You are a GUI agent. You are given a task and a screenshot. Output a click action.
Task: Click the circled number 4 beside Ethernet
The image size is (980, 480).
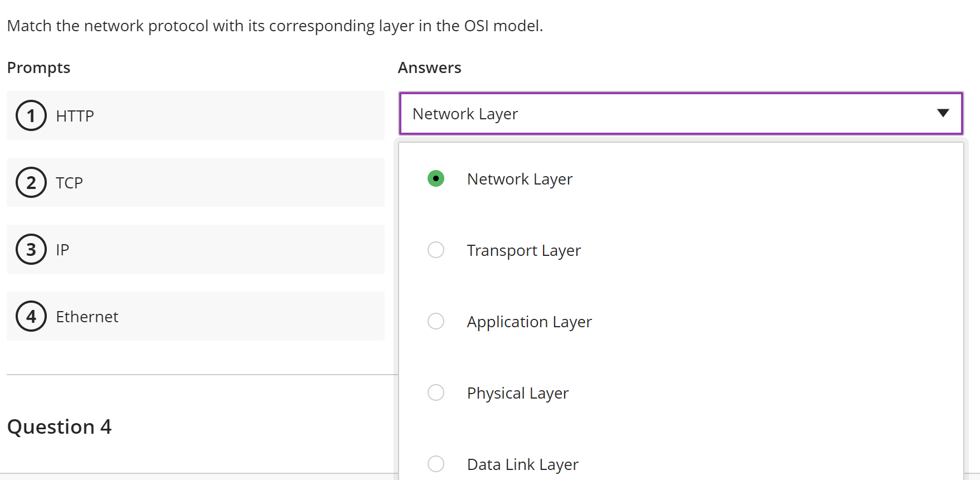point(31,316)
